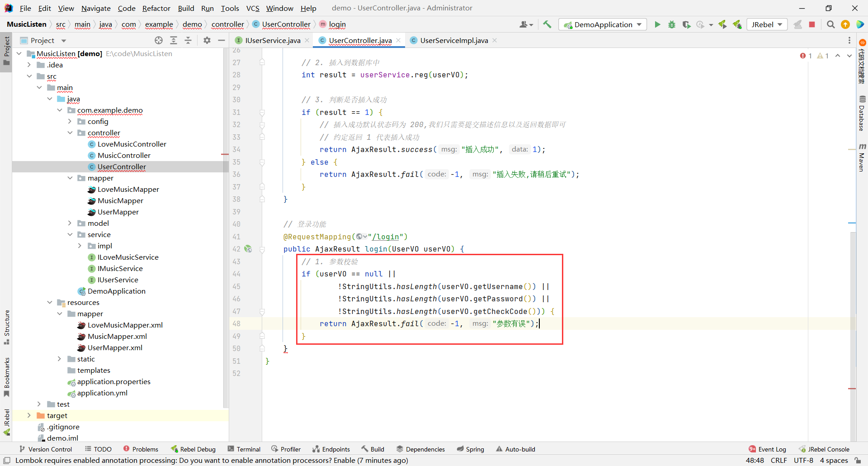Open the DemoApplication run configuration dropdown
This screenshot has height=466, width=868.
click(x=603, y=24)
